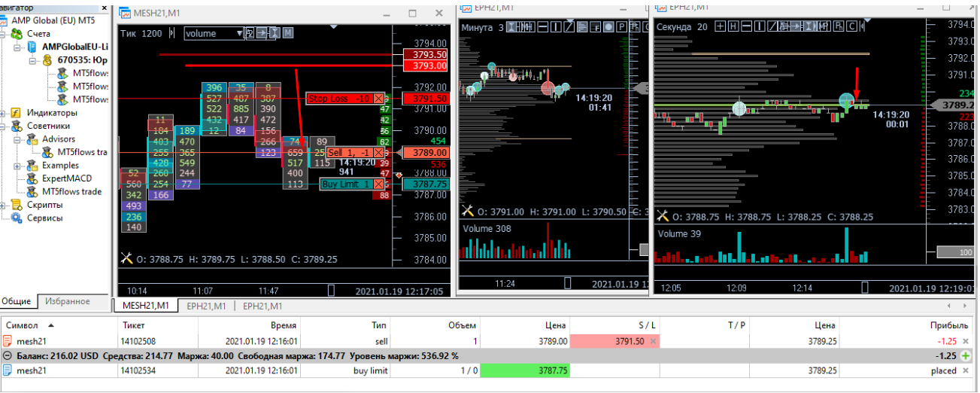Switch to second EPH21,M1 chart tab
Screen dimensions: 980x393
(x=206, y=306)
